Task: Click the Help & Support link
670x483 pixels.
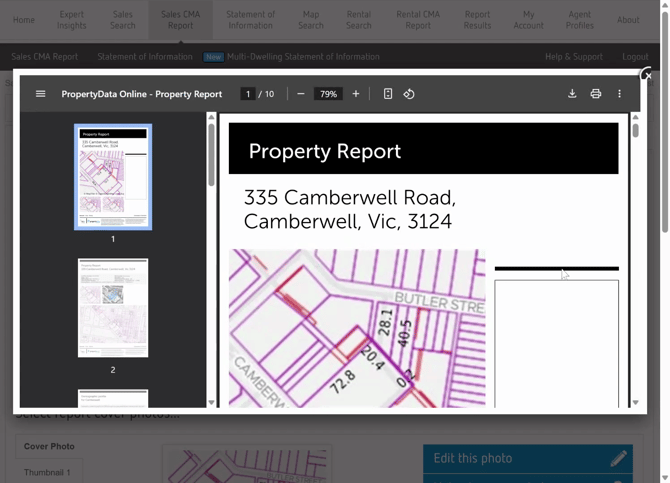Action: point(573,57)
